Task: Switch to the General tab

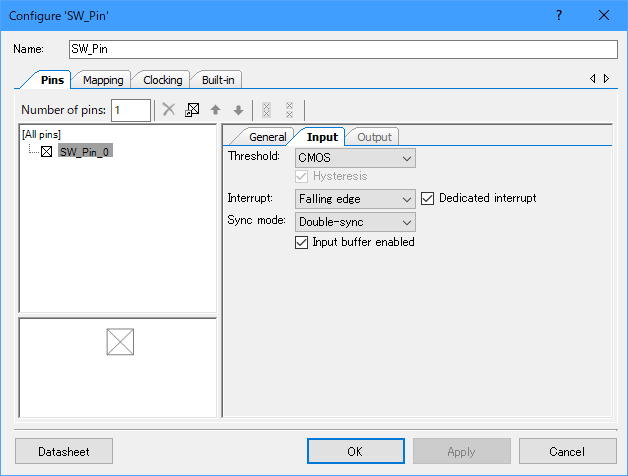Action: click(266, 137)
